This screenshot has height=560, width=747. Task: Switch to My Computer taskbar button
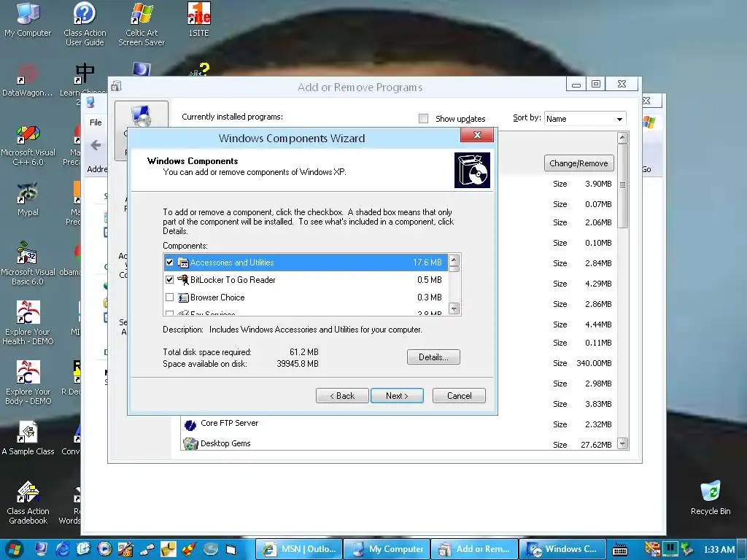click(387, 549)
